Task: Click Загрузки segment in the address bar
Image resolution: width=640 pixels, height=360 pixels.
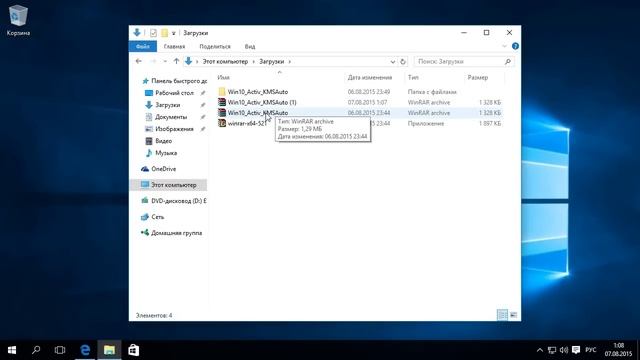Action: 271,62
